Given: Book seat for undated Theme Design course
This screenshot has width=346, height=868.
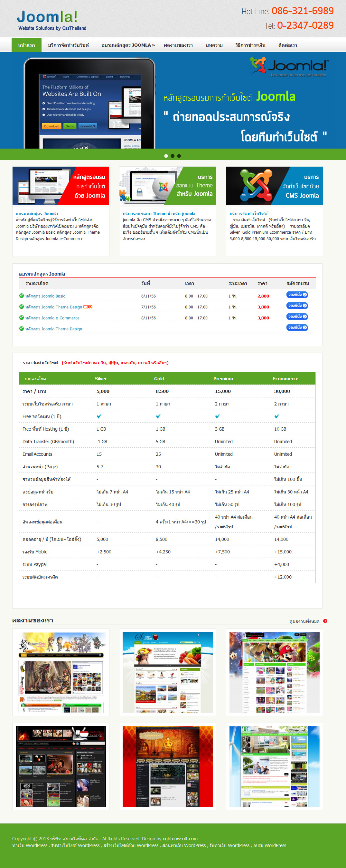Looking at the screenshot, I should pyautogui.click(x=297, y=327).
